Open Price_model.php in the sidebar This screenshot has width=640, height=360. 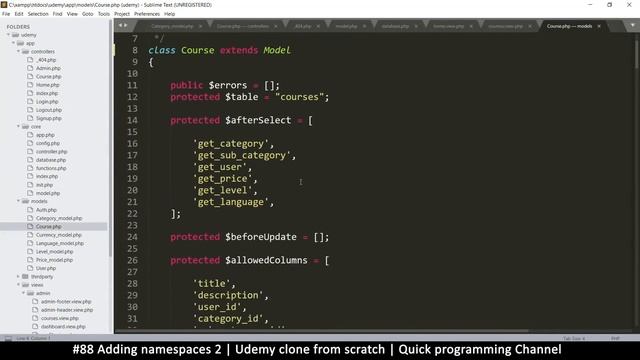tap(54, 260)
